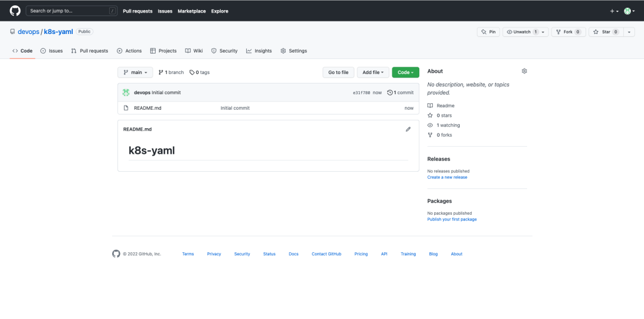Click the README.md heading of the readme box

[137, 129]
